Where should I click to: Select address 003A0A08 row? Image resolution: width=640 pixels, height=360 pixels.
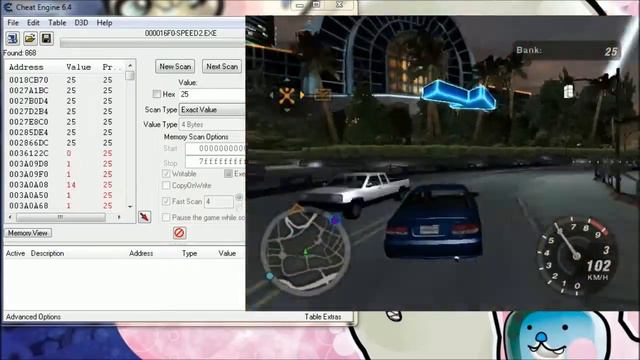pos(65,185)
